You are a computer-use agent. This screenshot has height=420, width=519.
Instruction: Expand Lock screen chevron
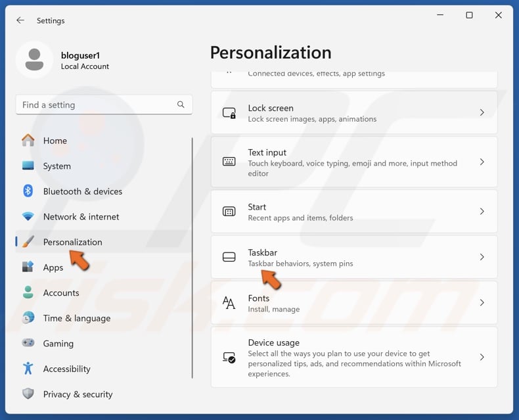pos(482,112)
